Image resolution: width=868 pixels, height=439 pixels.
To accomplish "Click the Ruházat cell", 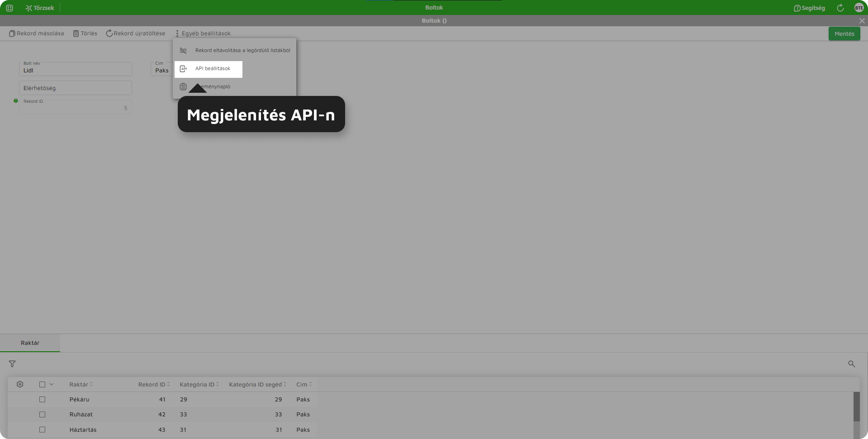I will [81, 414].
